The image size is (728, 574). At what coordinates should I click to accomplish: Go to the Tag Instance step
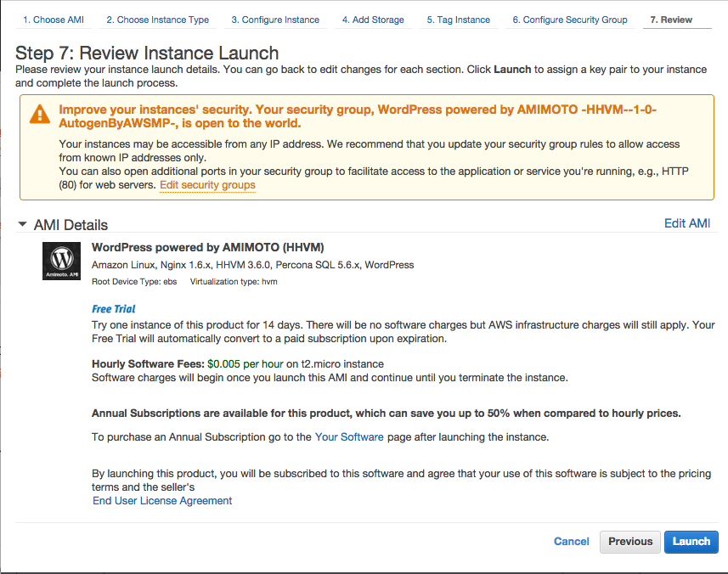tap(458, 20)
